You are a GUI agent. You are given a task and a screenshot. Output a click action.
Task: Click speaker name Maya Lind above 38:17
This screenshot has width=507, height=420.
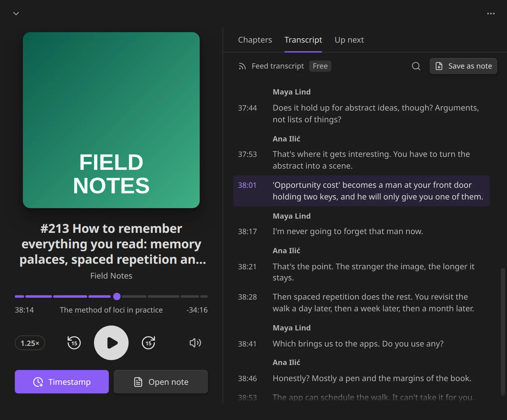point(292,216)
